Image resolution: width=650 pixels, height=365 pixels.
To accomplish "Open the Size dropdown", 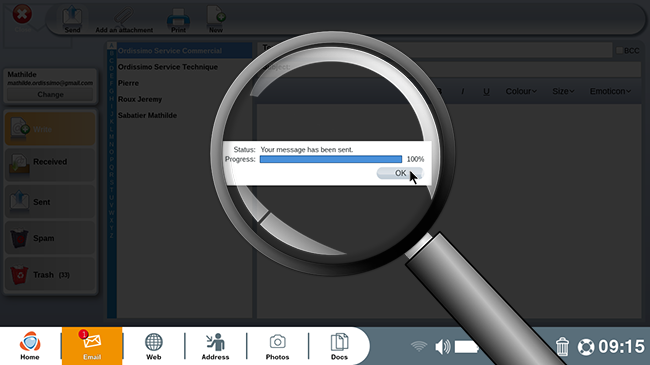I will pos(563,91).
